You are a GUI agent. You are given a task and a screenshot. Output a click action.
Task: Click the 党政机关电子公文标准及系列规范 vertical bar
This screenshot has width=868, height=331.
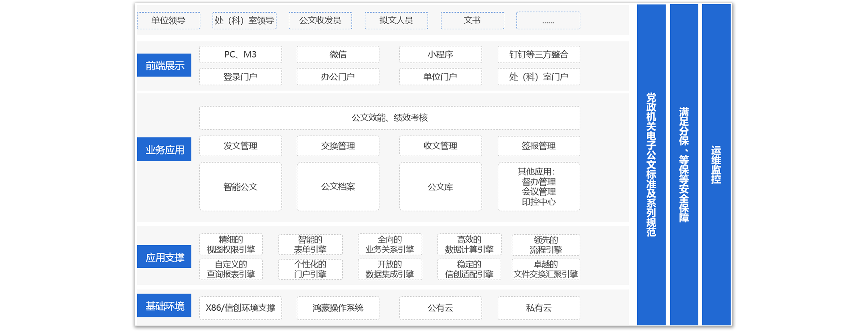tap(651, 165)
